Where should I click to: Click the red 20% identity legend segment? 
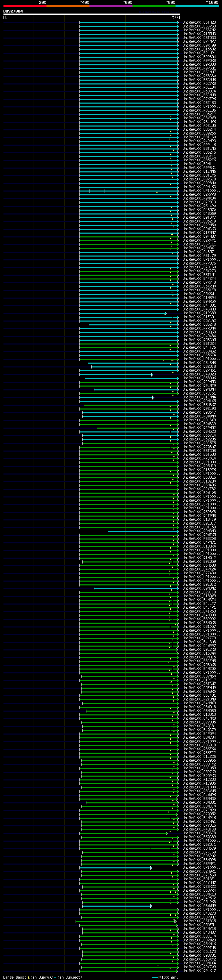tap(25, 6)
